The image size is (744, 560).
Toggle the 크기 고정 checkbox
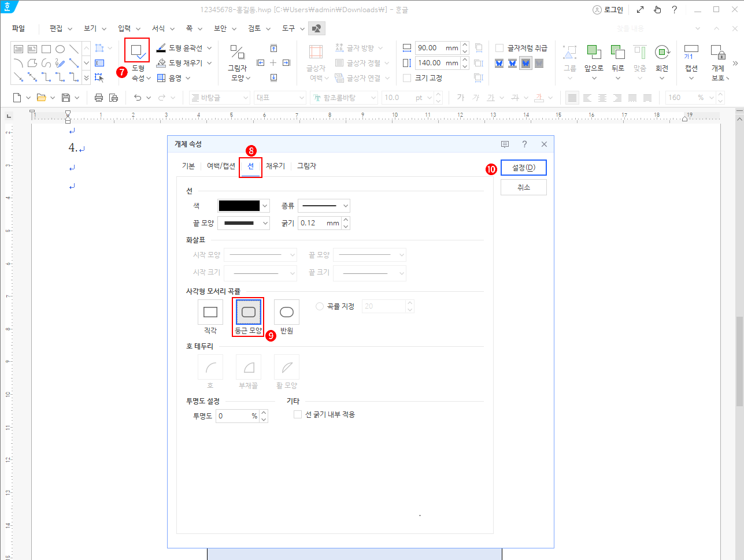click(407, 78)
